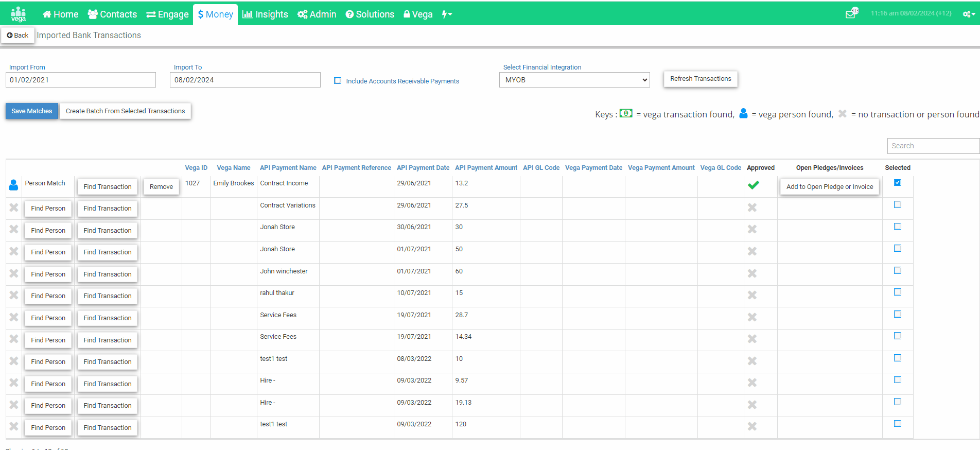Open the Money menu
Screen dimensions: 980x450
215,14
